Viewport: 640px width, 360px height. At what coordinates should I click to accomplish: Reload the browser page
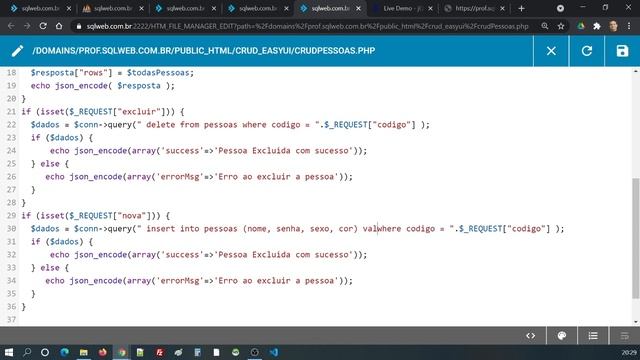coord(43,26)
